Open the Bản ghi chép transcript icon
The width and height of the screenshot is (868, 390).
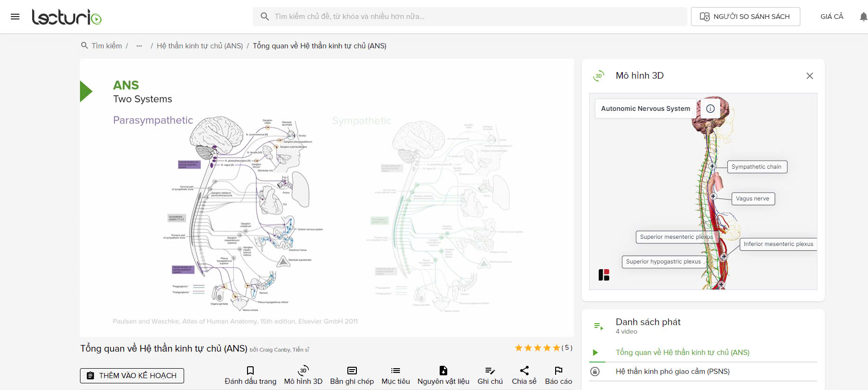[352, 371]
